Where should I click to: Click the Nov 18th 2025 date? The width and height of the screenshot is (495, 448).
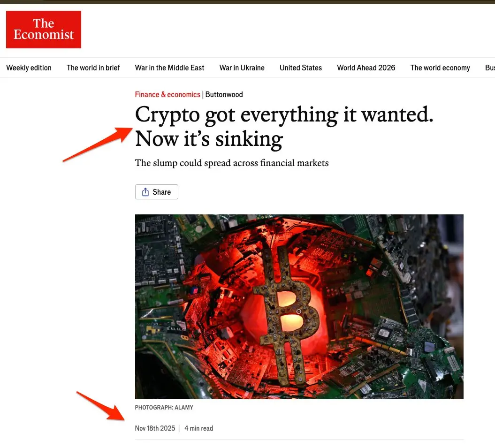click(x=155, y=428)
